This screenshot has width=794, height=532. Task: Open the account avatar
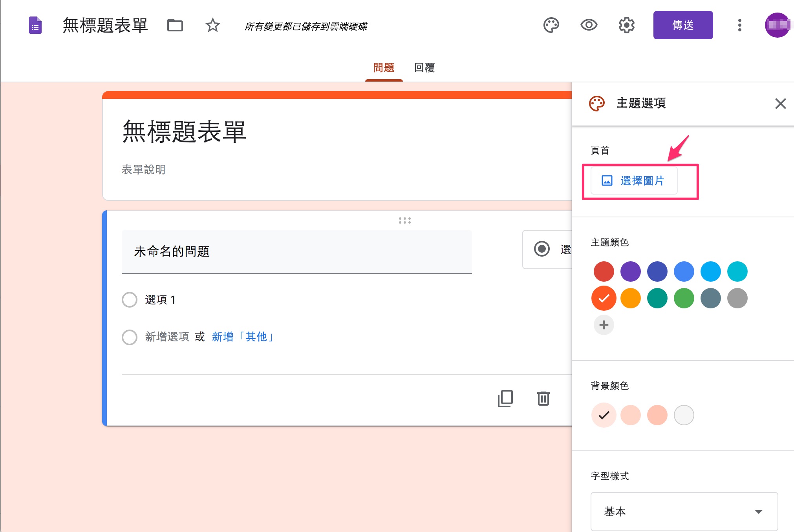click(777, 25)
